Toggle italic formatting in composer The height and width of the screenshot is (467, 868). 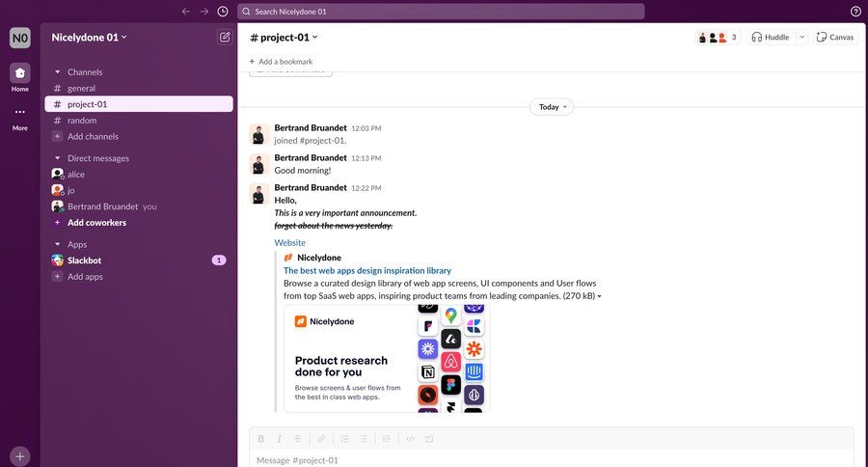coord(279,439)
